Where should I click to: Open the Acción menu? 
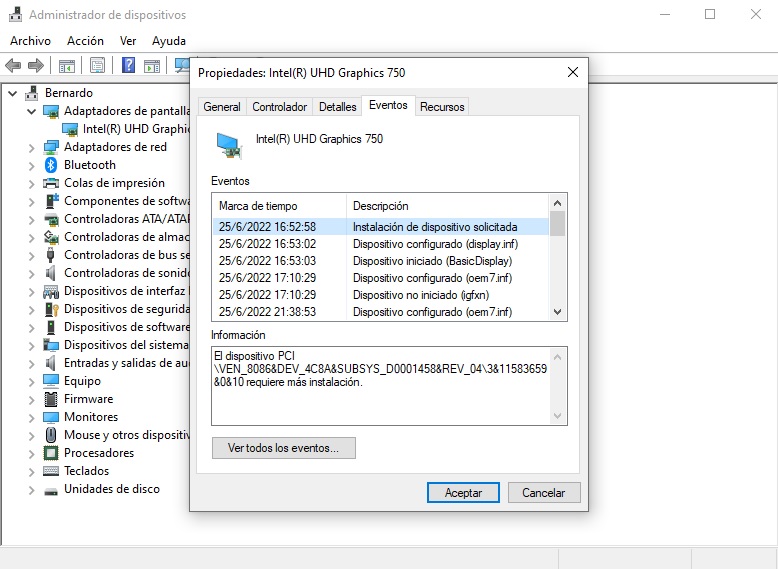[85, 41]
